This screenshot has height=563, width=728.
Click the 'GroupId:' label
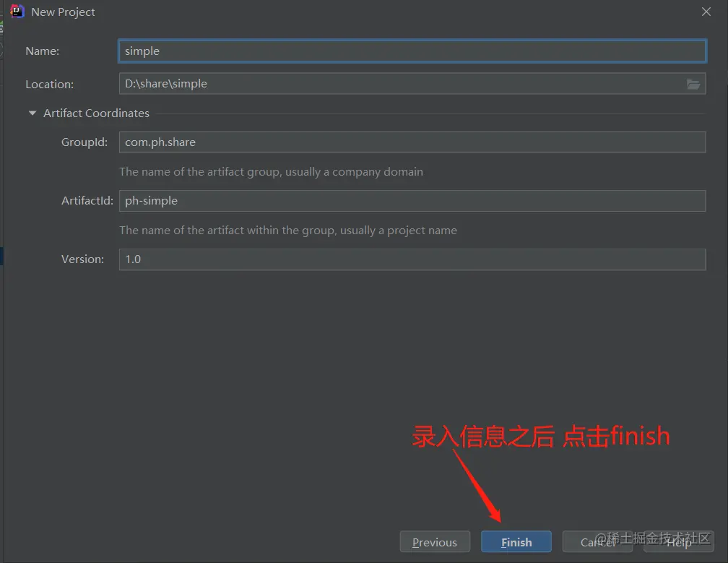pyautogui.click(x=84, y=142)
